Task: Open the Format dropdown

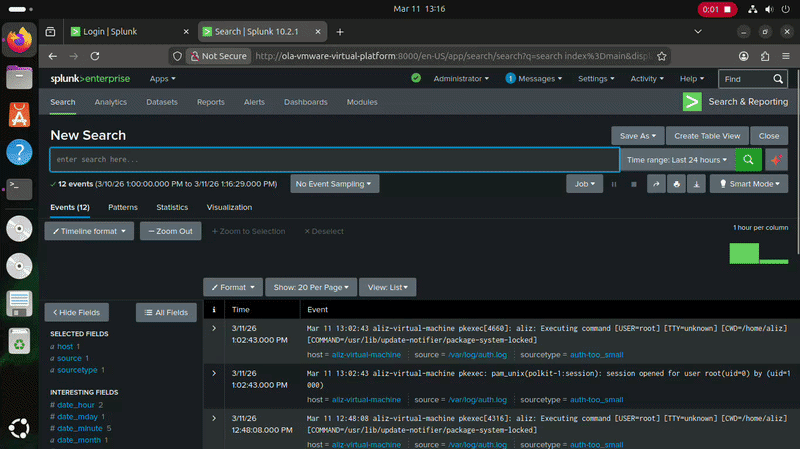Action: point(233,287)
